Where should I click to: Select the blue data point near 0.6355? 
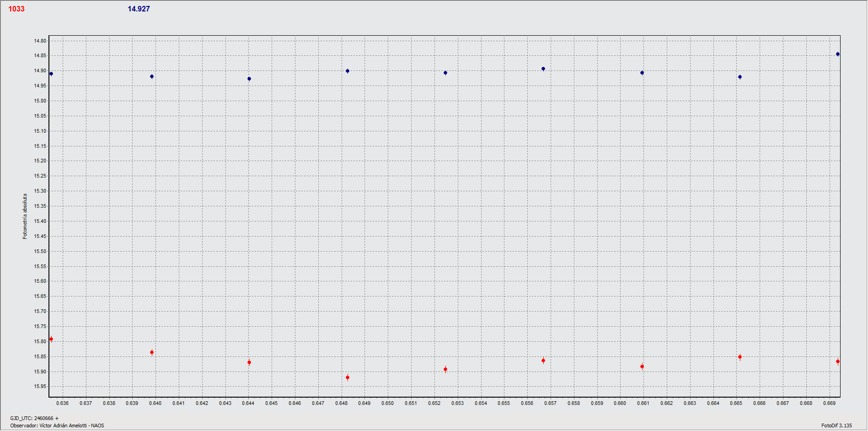pos(51,74)
